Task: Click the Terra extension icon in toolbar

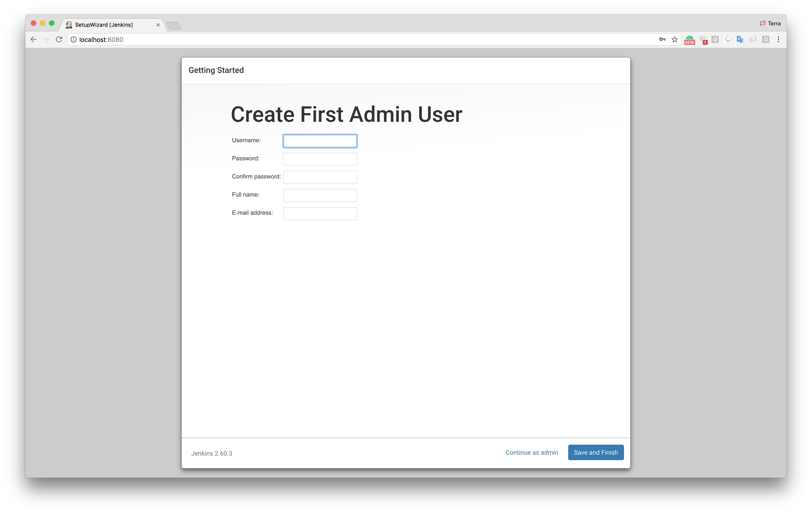Action: (762, 24)
